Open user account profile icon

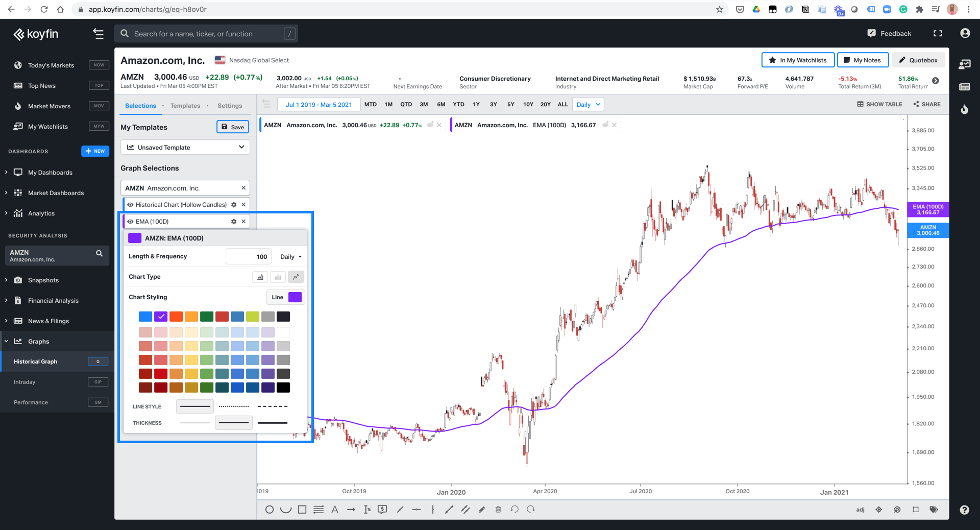(965, 33)
